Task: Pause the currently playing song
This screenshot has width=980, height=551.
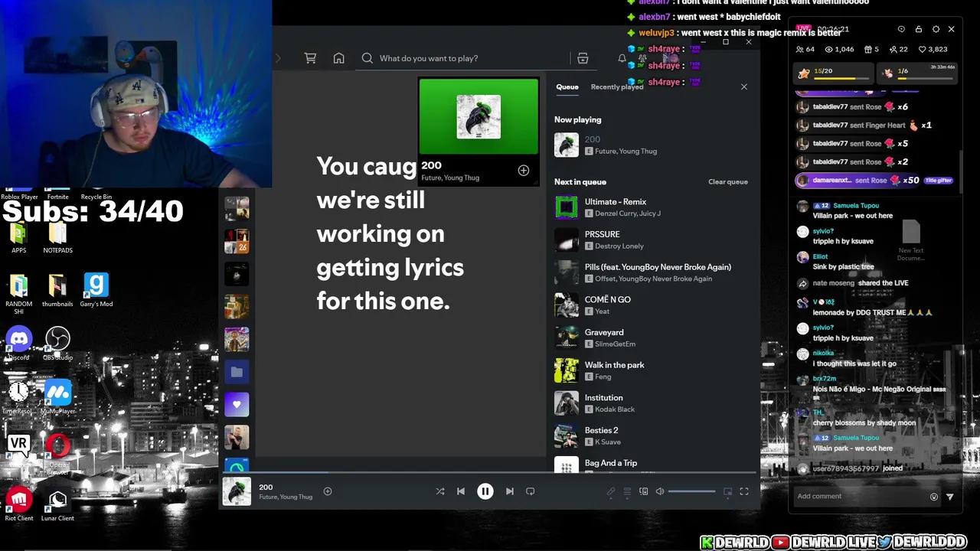Action: coord(485,491)
